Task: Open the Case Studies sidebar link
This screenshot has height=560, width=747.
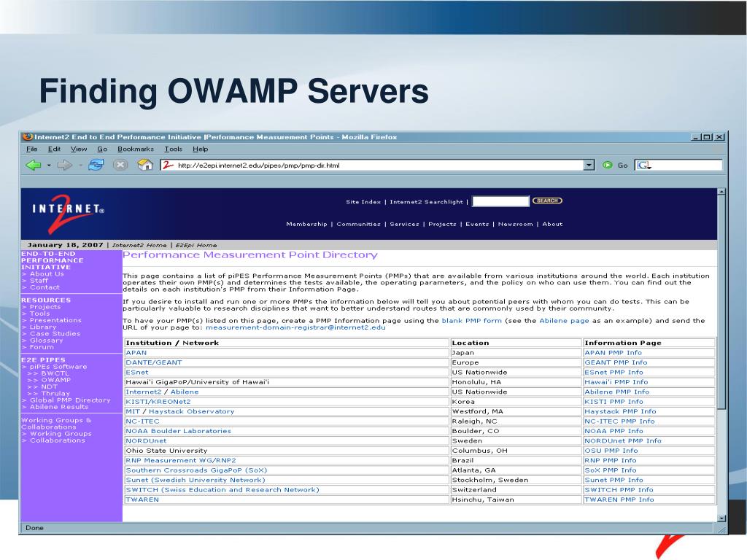Action: 55,334
